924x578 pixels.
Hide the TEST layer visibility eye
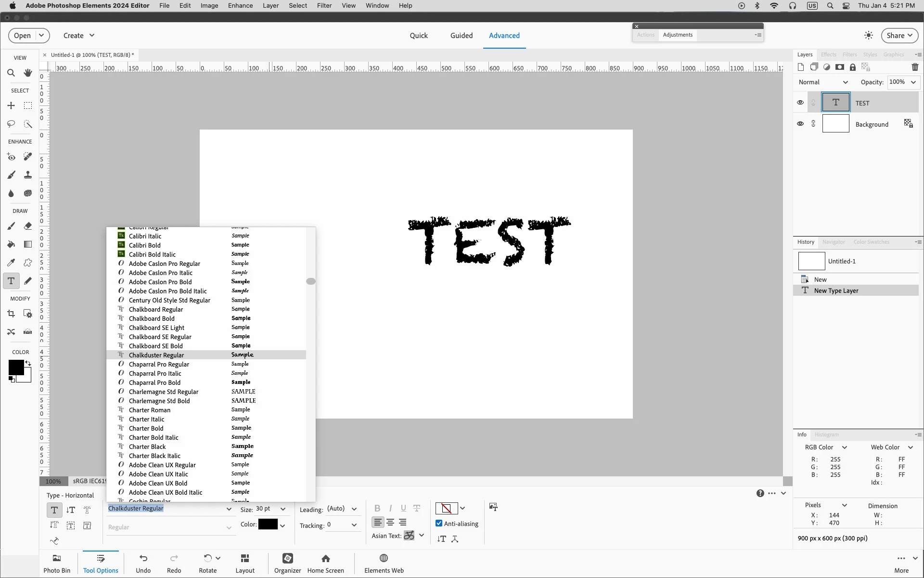800,103
